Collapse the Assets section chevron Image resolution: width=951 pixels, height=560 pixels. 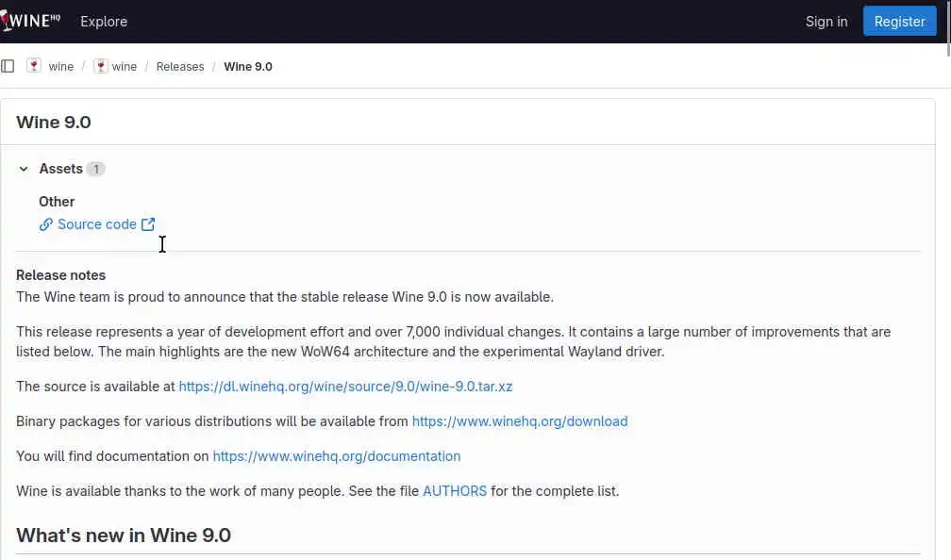pos(24,169)
